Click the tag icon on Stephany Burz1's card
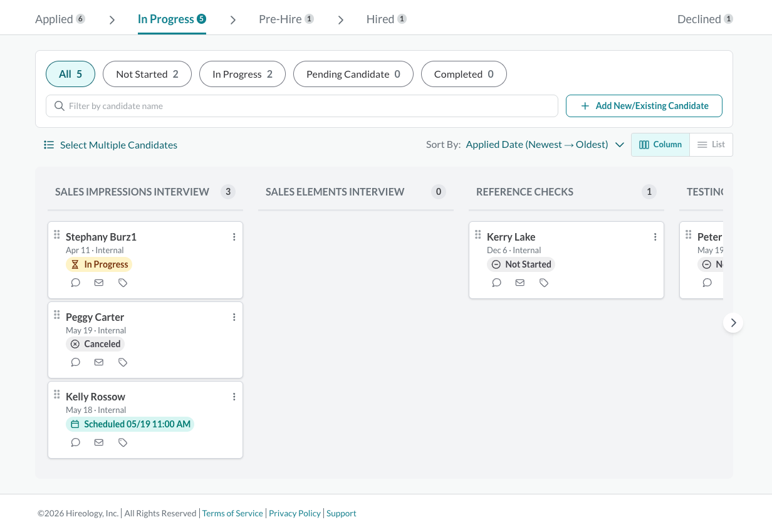This screenshot has width=772, height=532. click(123, 283)
